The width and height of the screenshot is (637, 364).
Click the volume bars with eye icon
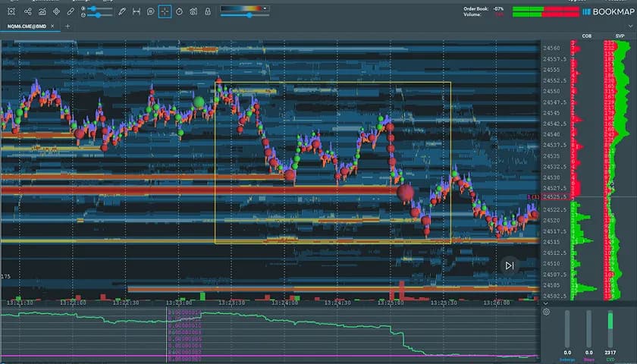(x=193, y=12)
